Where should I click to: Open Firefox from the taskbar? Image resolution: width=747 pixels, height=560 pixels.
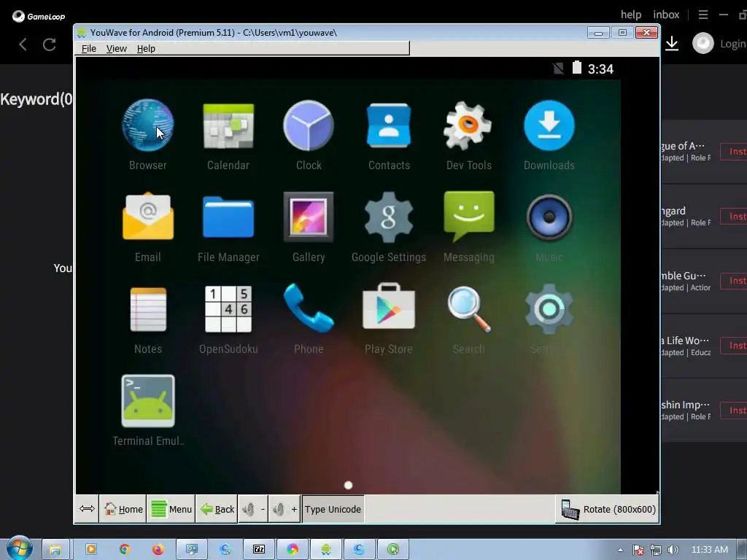(x=158, y=549)
